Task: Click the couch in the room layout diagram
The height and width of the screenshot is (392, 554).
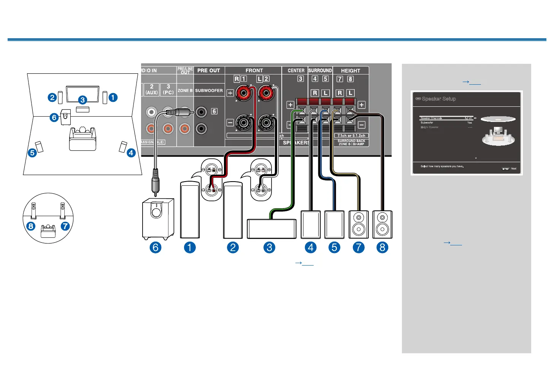Action: (x=83, y=139)
